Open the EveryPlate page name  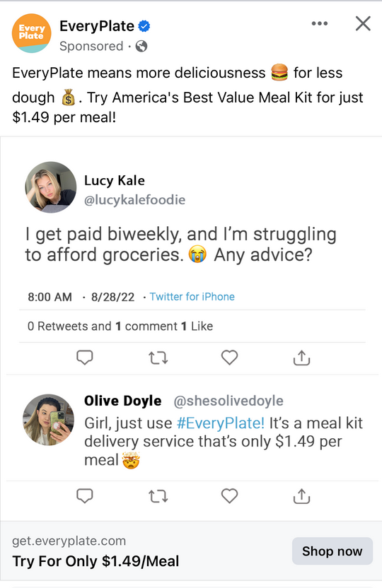(x=97, y=26)
